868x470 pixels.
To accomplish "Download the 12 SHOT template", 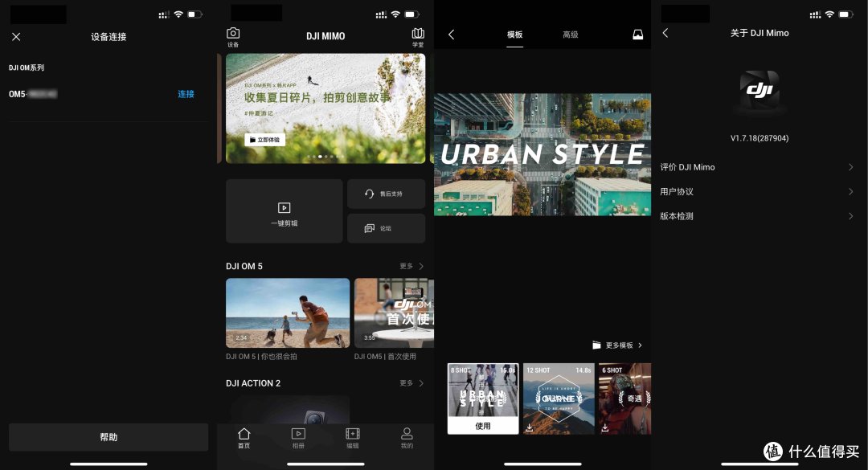I will point(530,427).
